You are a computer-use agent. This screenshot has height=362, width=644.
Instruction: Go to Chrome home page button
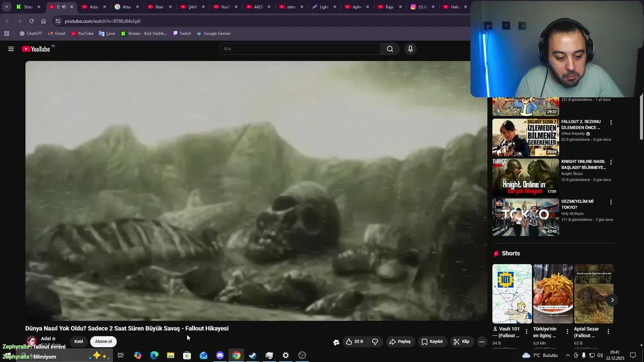pyautogui.click(x=44, y=21)
